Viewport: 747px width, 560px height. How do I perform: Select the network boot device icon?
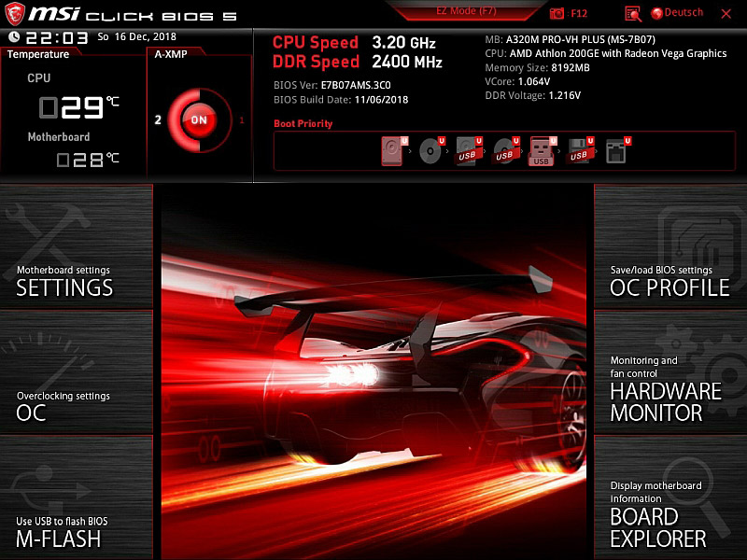617,150
